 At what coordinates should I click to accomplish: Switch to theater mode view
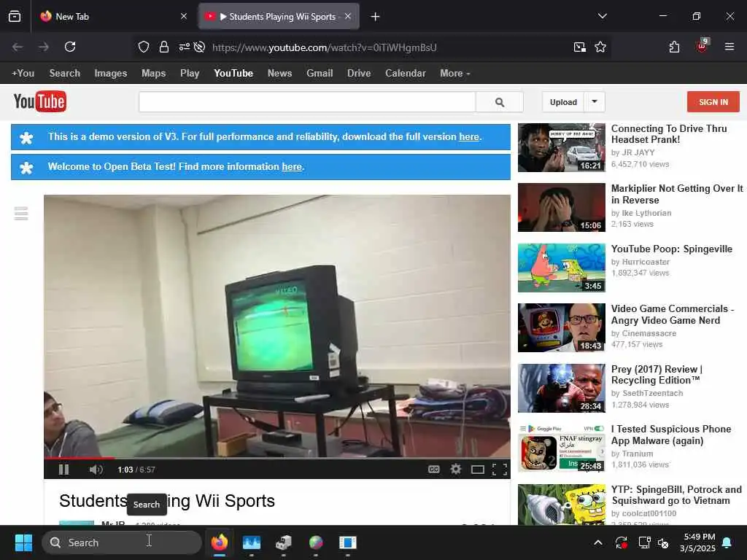click(478, 470)
